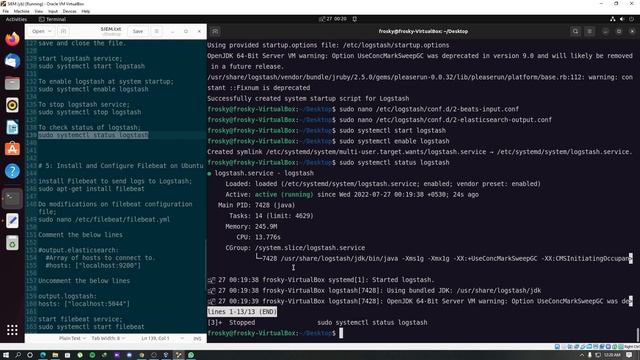Click 'active (running)' status text in terminal
This screenshot has height=360, width=640.
(x=284, y=195)
